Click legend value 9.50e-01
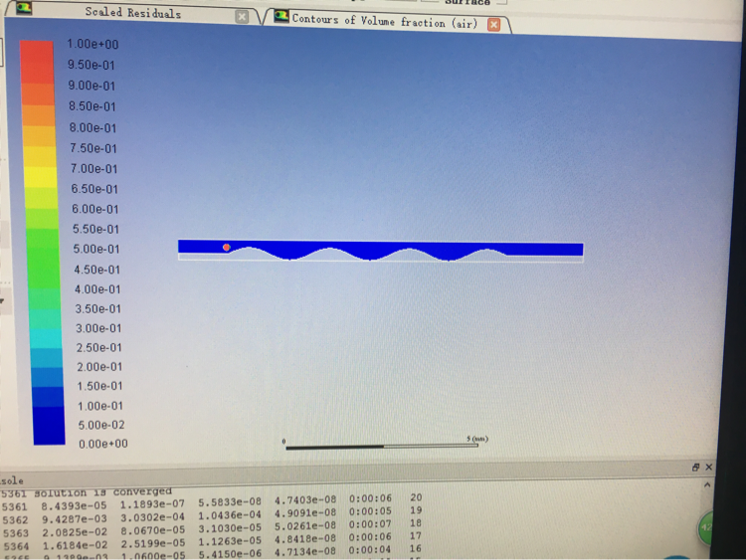 click(x=92, y=65)
